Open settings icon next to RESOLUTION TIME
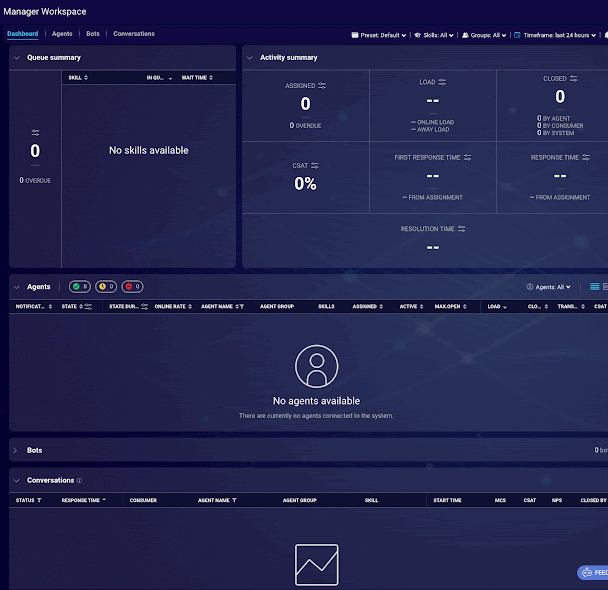 pyautogui.click(x=461, y=229)
